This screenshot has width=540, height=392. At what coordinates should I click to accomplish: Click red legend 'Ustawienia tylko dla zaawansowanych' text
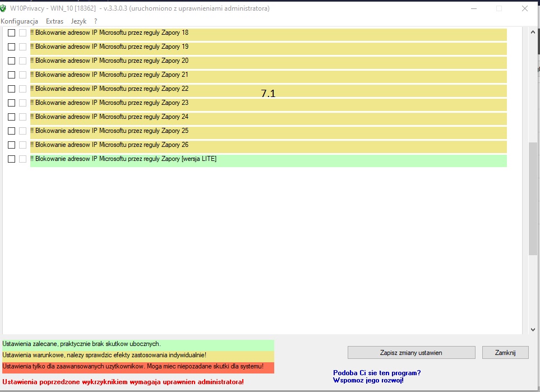point(133,366)
